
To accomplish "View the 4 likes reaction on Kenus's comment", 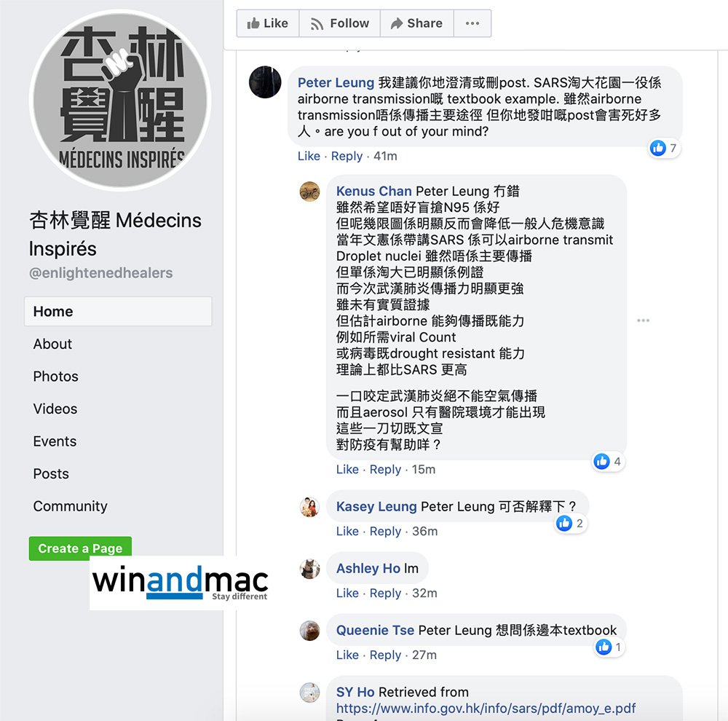I will pyautogui.click(x=608, y=461).
